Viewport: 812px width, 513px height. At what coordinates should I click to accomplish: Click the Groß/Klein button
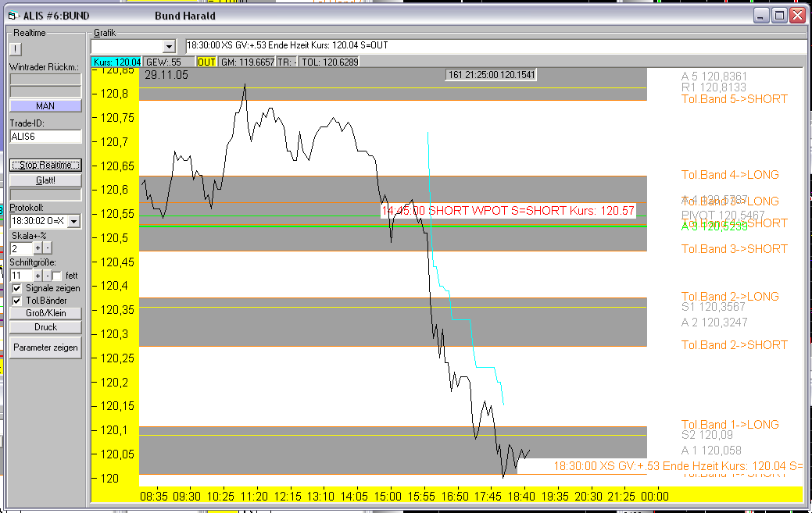[45, 313]
